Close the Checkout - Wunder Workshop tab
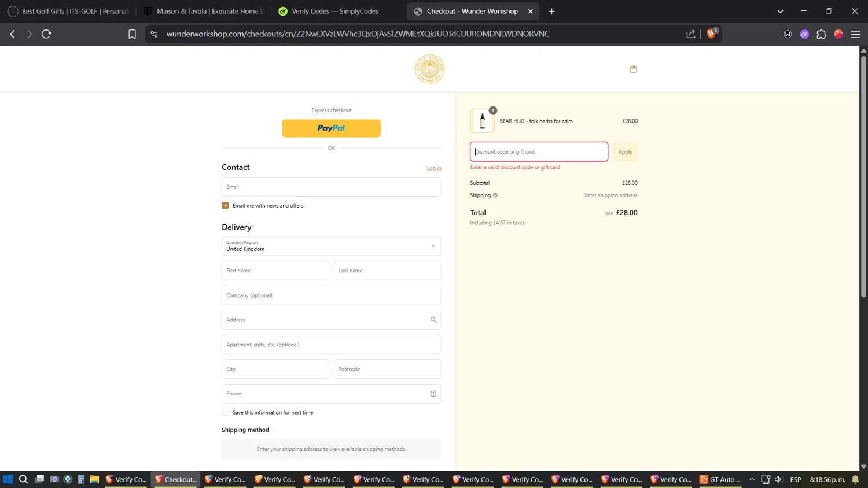Screen dimensions: 868x488 [x=531, y=11]
